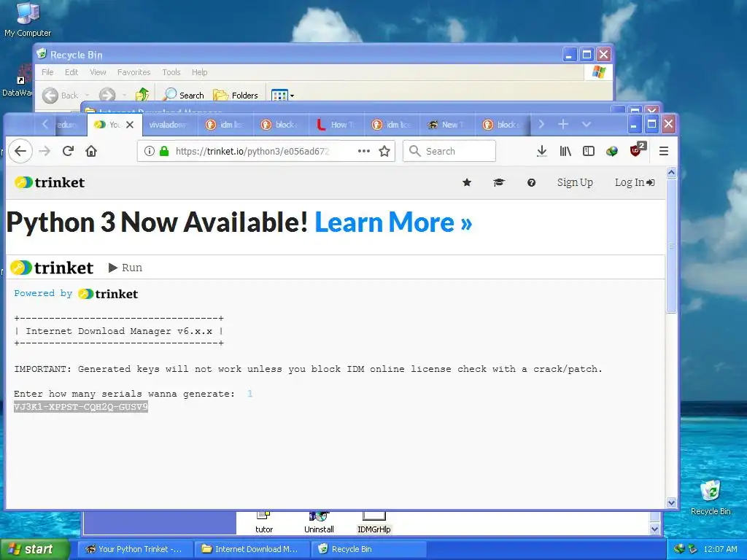Click the Firefox search field
This screenshot has height=560, width=747.
(x=449, y=151)
